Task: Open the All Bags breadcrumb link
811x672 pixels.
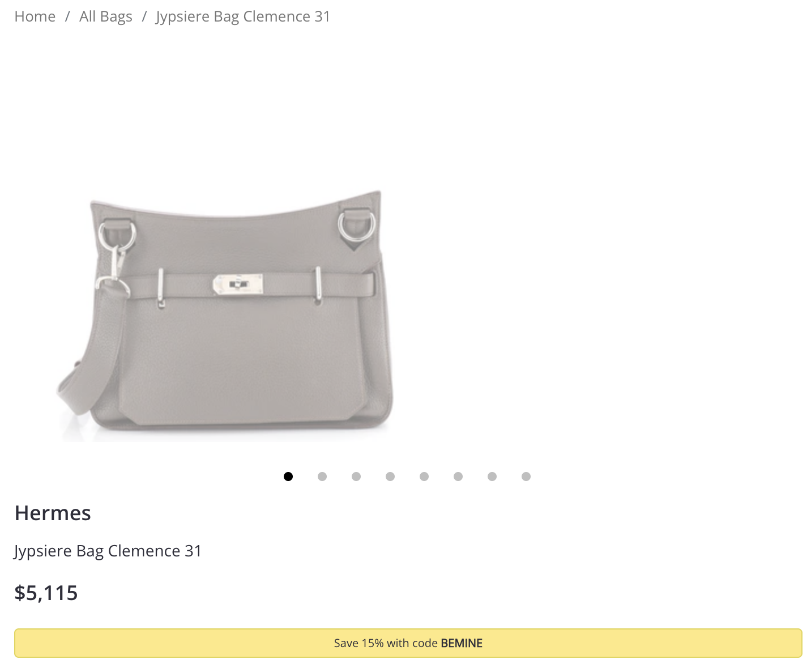Action: point(106,16)
